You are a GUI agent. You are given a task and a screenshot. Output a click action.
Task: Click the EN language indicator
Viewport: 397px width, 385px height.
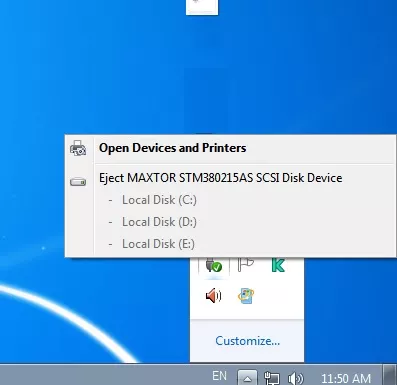(x=219, y=376)
